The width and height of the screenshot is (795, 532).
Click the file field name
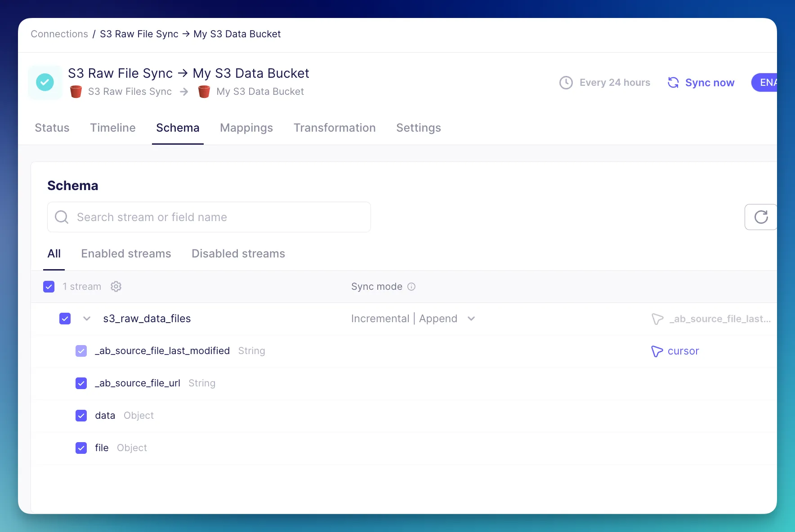102,448
